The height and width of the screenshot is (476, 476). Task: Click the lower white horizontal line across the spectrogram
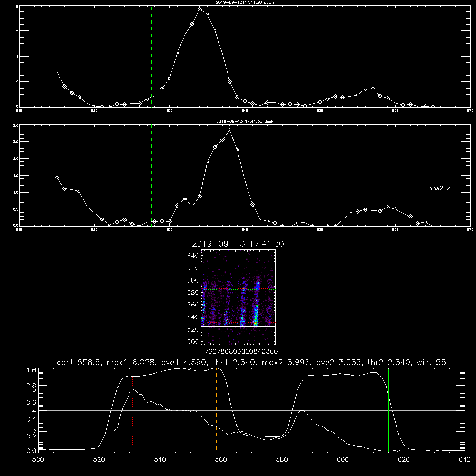[238, 327]
